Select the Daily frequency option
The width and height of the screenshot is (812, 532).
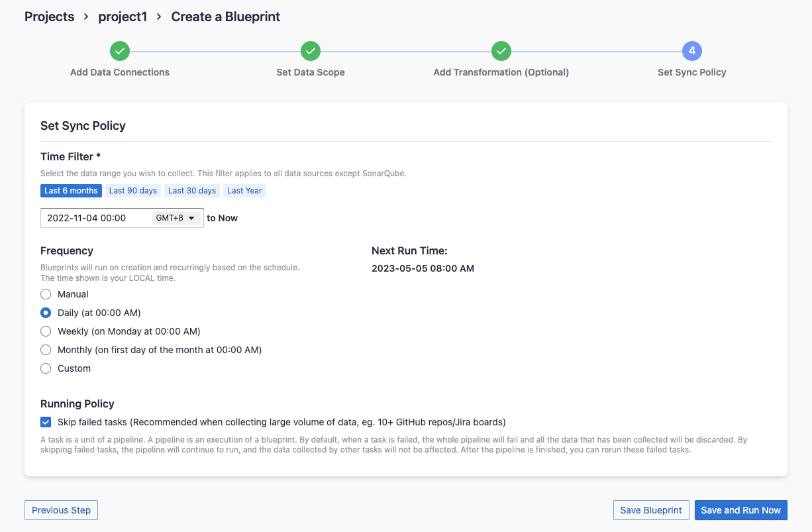pyautogui.click(x=46, y=313)
